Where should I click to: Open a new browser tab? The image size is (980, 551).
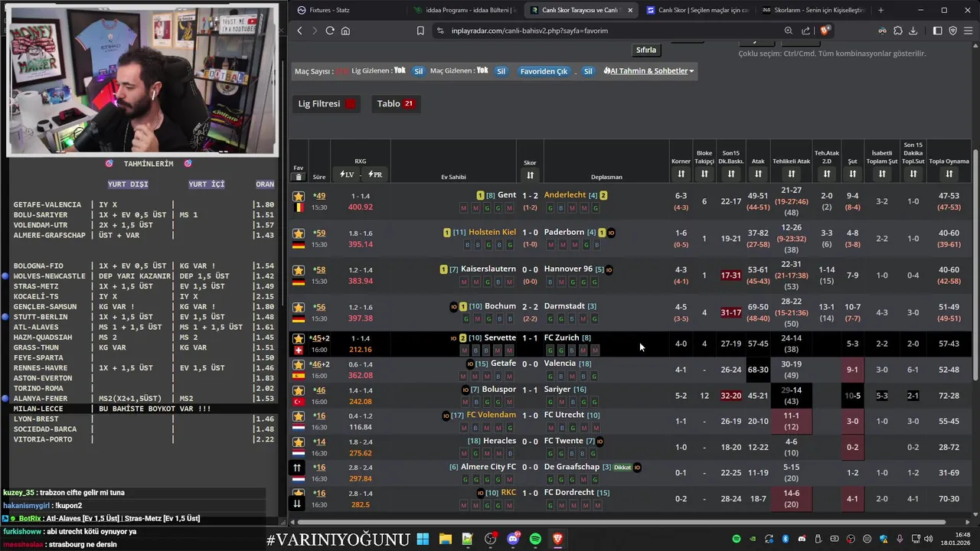[880, 10]
